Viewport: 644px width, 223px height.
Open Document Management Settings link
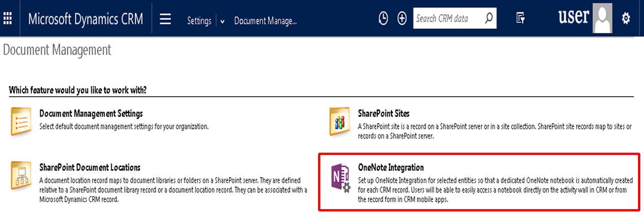pyautogui.click(x=91, y=113)
